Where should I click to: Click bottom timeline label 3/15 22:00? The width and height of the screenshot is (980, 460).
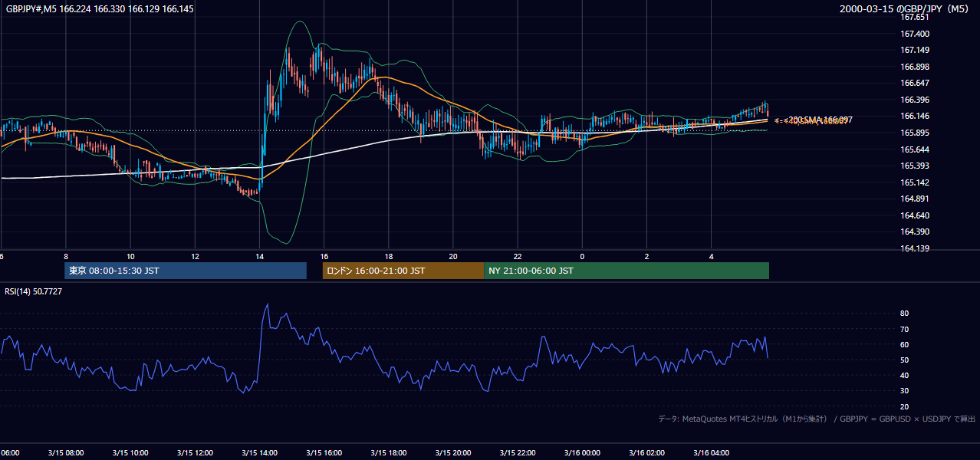click(x=518, y=452)
